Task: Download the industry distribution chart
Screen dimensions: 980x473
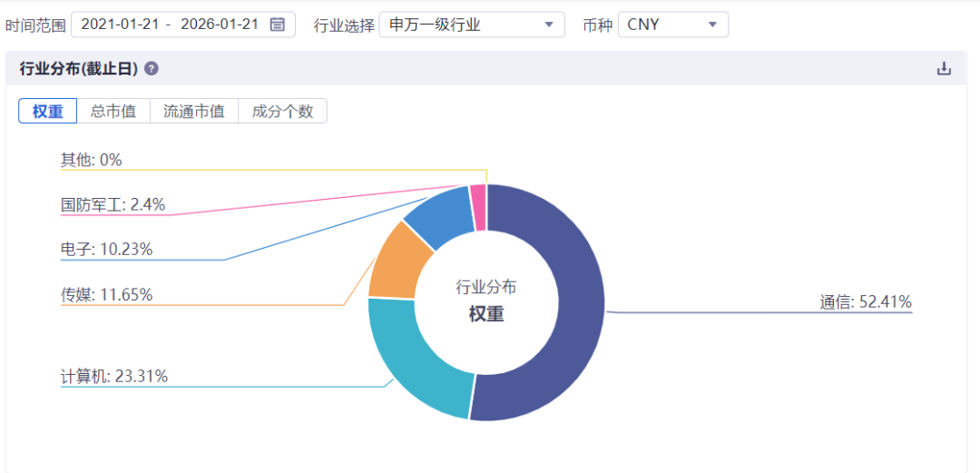Action: pyautogui.click(x=944, y=69)
